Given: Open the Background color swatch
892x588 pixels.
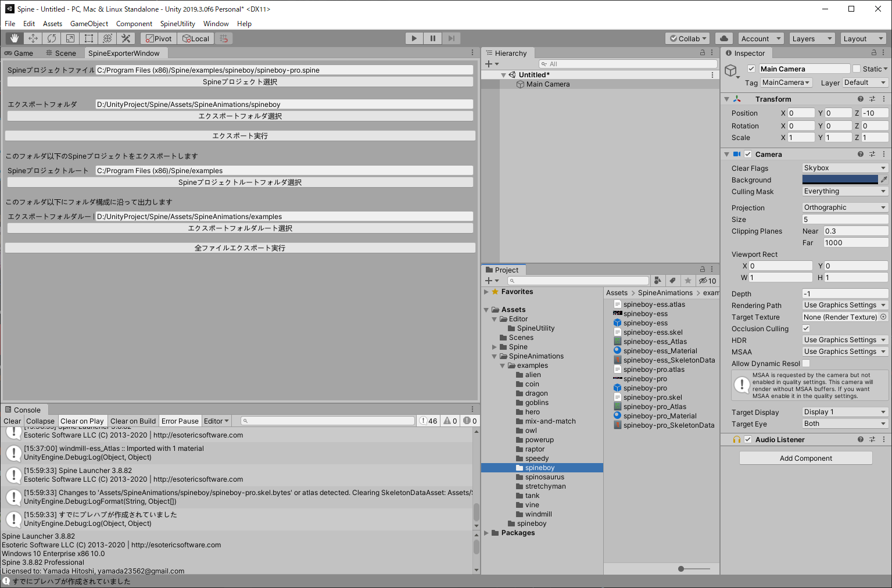Looking at the screenshot, I should (x=840, y=180).
